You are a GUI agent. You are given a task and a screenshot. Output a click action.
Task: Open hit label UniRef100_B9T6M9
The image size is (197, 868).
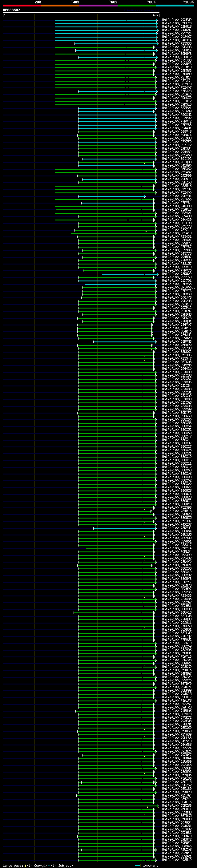tap(177, 111)
